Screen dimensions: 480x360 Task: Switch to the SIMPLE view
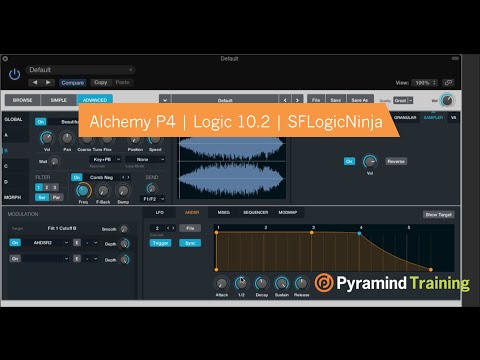[x=59, y=100]
